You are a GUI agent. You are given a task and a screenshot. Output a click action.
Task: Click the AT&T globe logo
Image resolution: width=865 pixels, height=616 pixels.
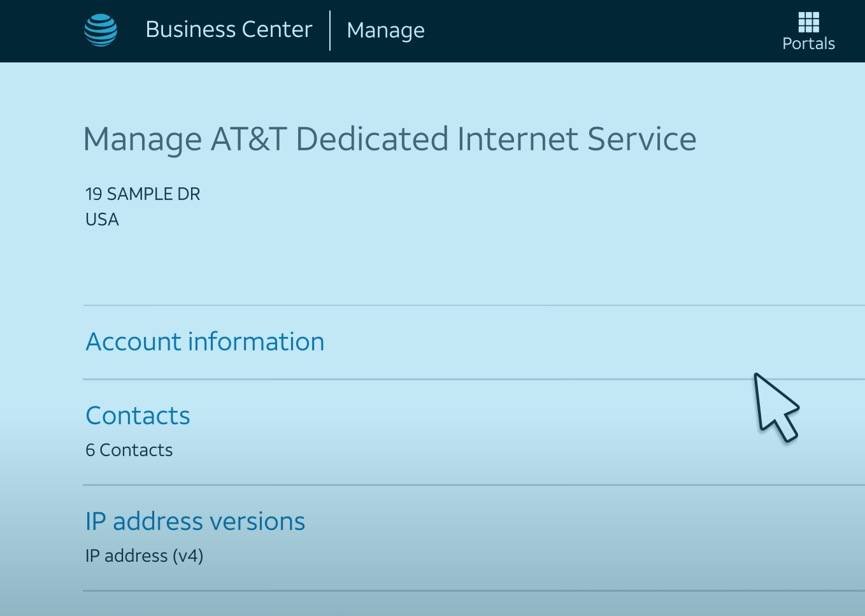tap(101, 30)
